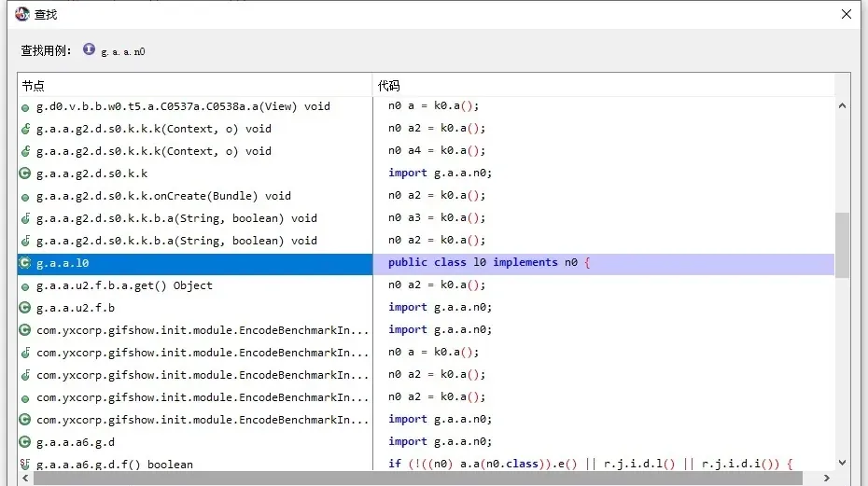Image resolution: width=868 pixels, height=486 pixels.
Task: Click the method icon beside the onCreate(Bundle) row
Action: click(25, 198)
